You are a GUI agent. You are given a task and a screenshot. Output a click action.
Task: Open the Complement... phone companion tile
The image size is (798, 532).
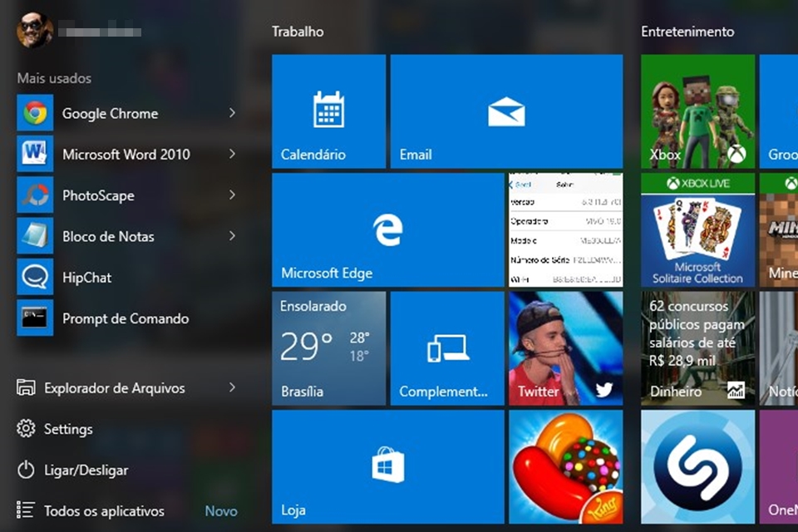pyautogui.click(x=447, y=349)
